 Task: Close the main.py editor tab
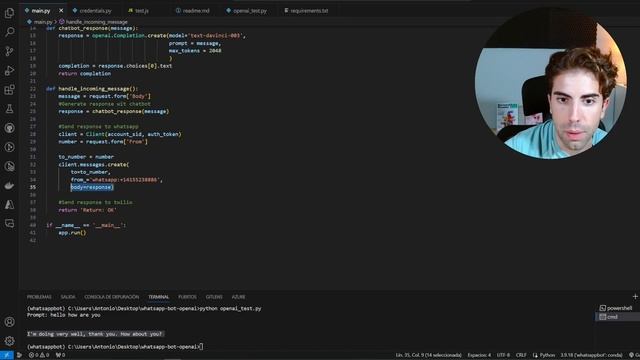(61, 11)
